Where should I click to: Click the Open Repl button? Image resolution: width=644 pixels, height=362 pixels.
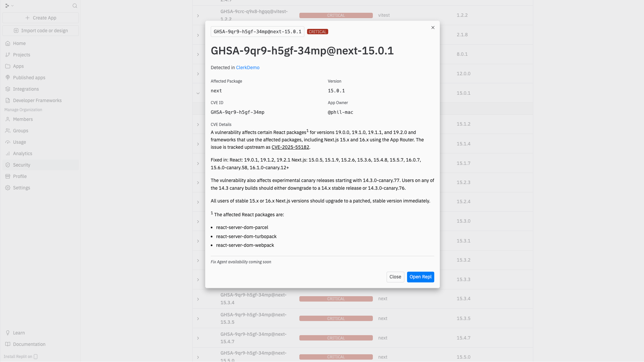click(x=420, y=277)
